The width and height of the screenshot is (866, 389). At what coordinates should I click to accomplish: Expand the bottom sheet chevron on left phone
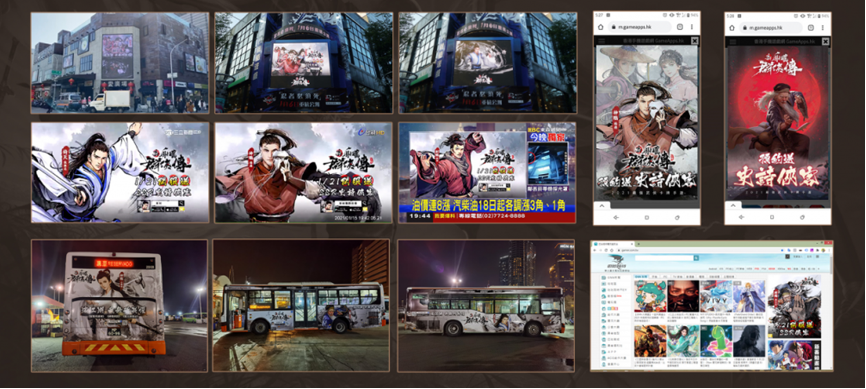pyautogui.click(x=602, y=206)
